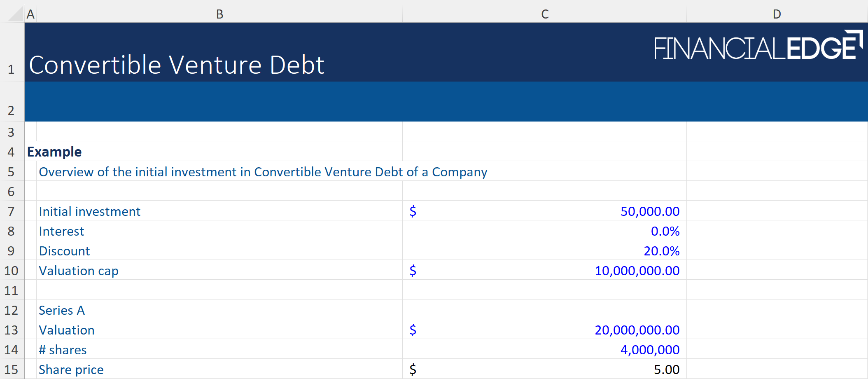This screenshot has height=379, width=868.
Task: Select row 7 header
Action: point(11,211)
